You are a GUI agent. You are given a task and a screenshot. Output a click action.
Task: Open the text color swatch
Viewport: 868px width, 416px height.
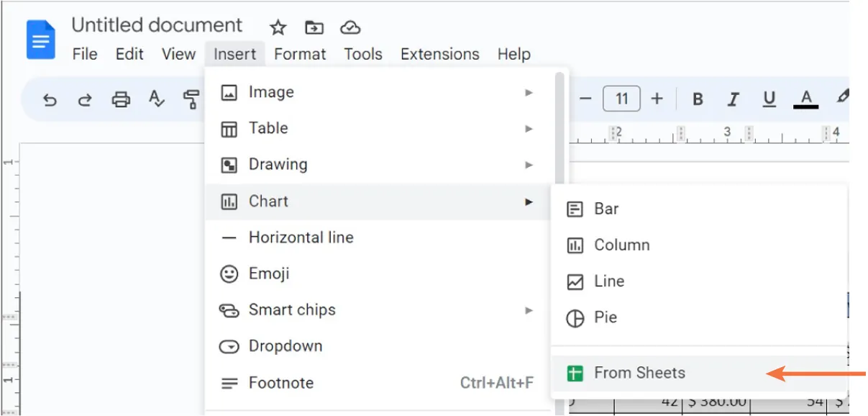[x=805, y=99]
